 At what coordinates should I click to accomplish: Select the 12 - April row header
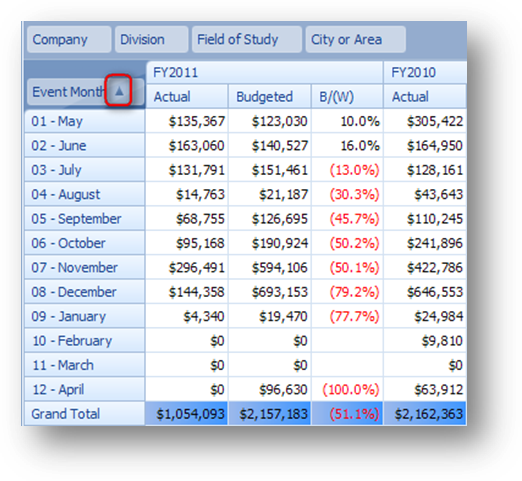(x=85, y=389)
